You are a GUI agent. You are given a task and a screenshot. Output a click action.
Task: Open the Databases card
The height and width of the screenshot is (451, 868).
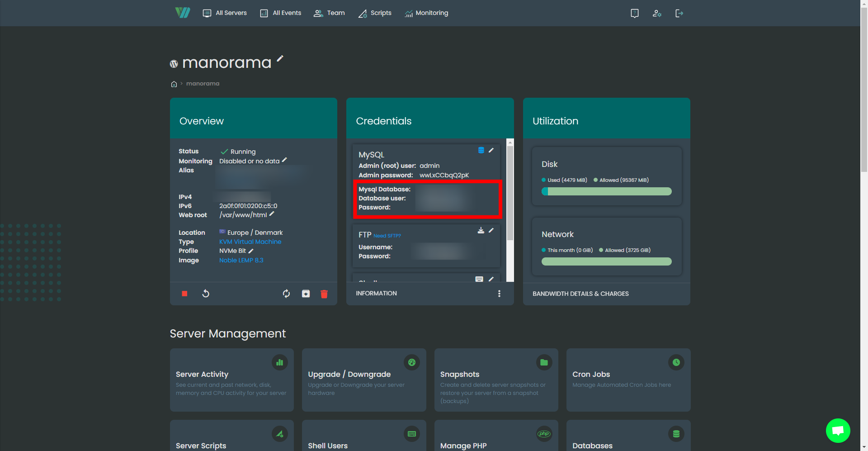[628, 436]
